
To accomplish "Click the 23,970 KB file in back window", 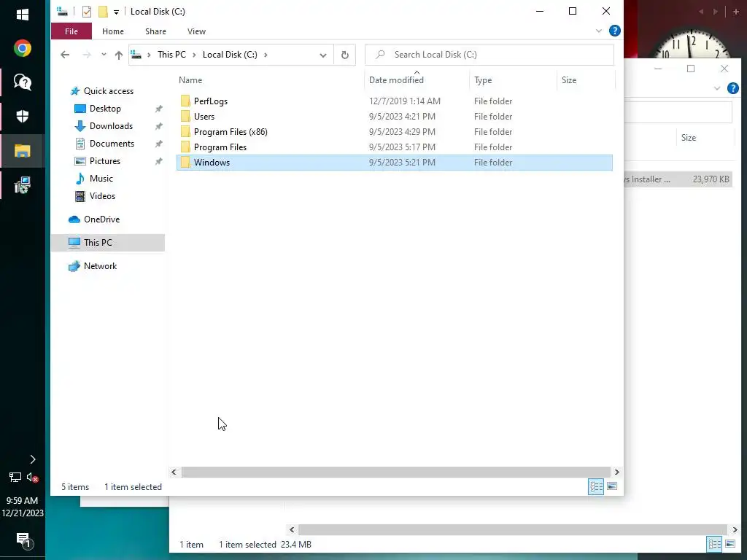I will point(678,179).
